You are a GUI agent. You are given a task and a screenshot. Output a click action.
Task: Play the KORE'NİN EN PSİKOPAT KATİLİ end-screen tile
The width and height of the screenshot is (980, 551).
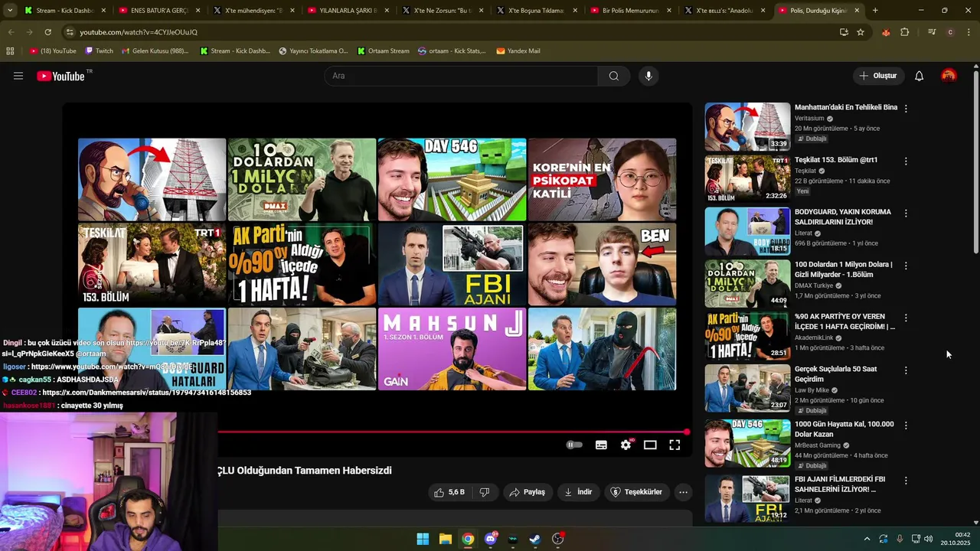pyautogui.click(x=602, y=180)
